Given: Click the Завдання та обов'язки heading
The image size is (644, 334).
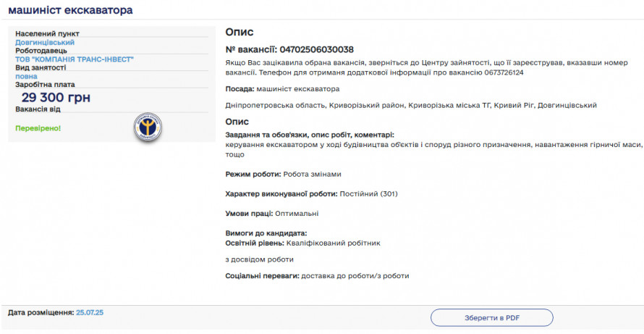Looking at the screenshot, I should coord(310,135).
